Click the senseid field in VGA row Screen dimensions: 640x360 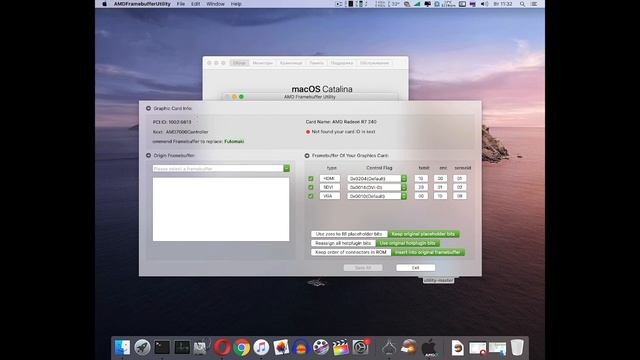tap(460, 196)
